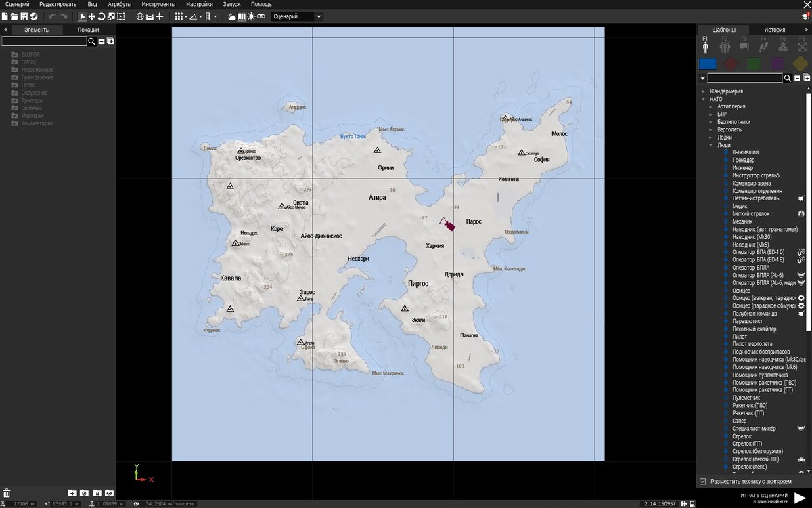Viewport: 812px width, 508px height.
Task: Toggle the map globe icon
Action: (140, 16)
